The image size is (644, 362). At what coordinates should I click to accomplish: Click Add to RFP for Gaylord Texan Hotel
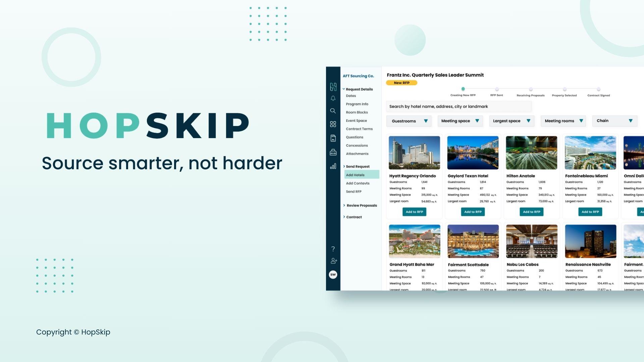[x=473, y=211]
